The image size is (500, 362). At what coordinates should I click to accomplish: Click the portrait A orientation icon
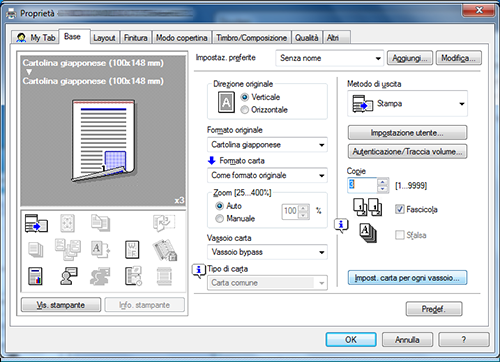point(226,102)
